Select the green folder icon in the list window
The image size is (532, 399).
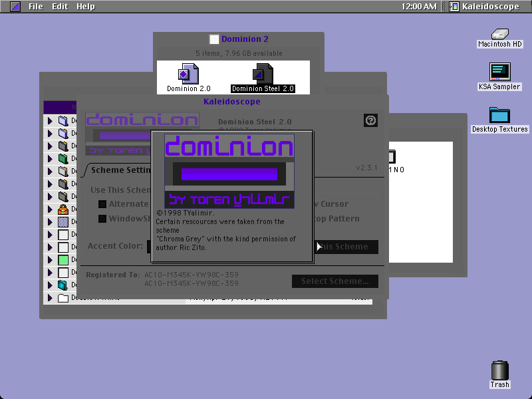coord(63,158)
